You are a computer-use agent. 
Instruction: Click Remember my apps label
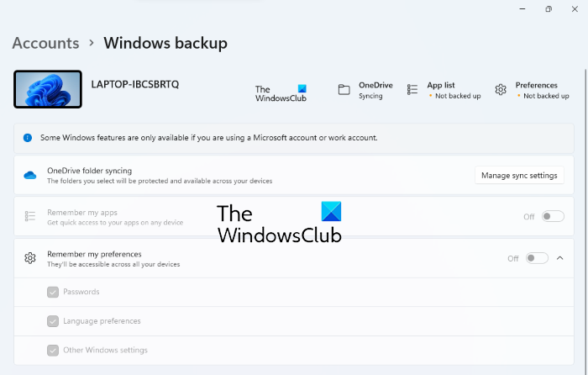tap(82, 213)
